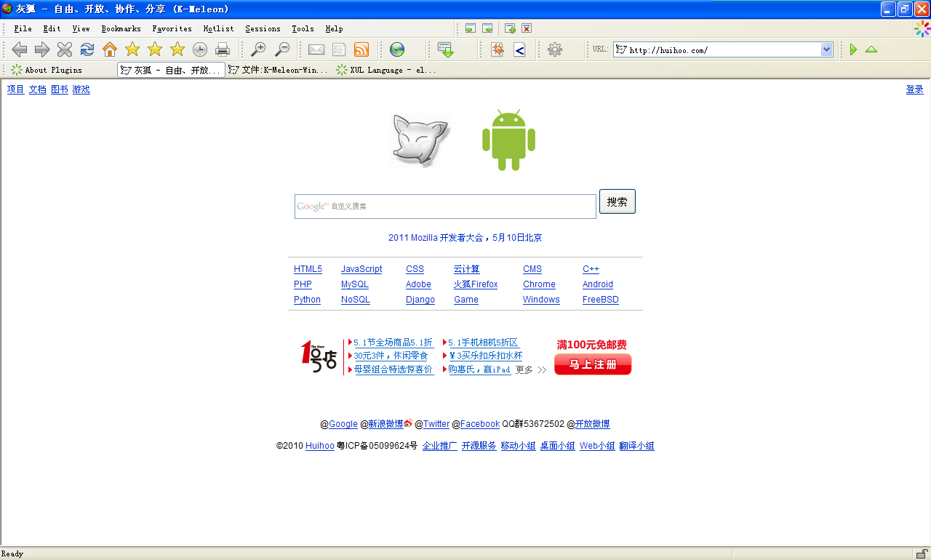Go to the Home page icon
This screenshot has width=931, height=560.
tap(110, 49)
